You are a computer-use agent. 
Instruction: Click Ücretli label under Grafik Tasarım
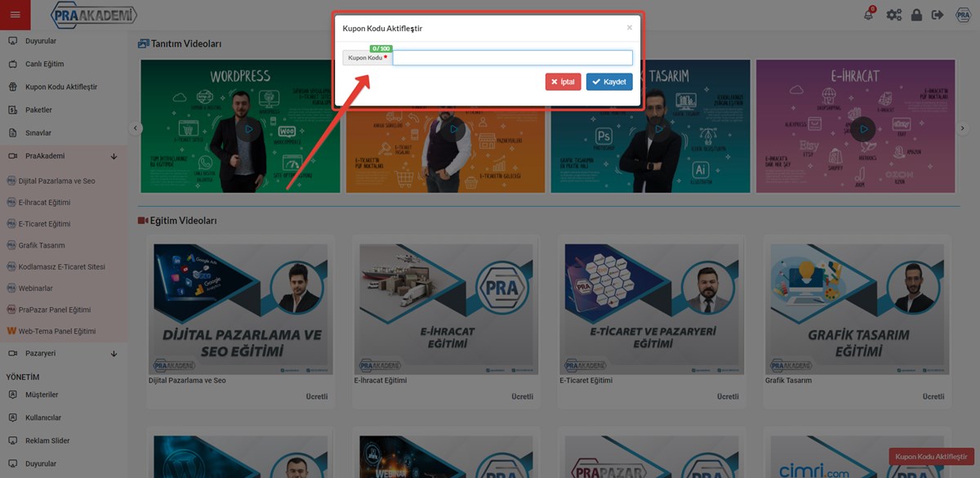933,396
